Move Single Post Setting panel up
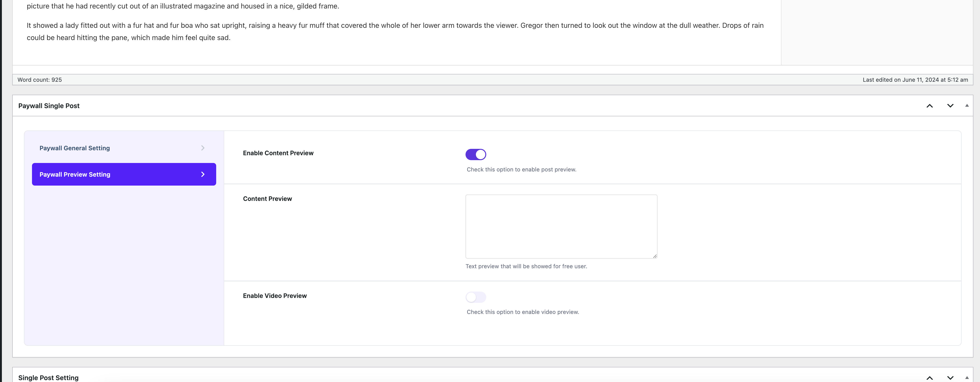980x382 pixels. point(929,378)
